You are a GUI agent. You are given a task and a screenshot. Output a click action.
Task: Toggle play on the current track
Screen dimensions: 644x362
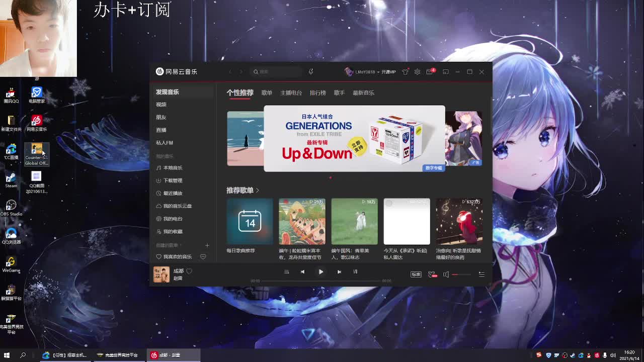coord(321,271)
